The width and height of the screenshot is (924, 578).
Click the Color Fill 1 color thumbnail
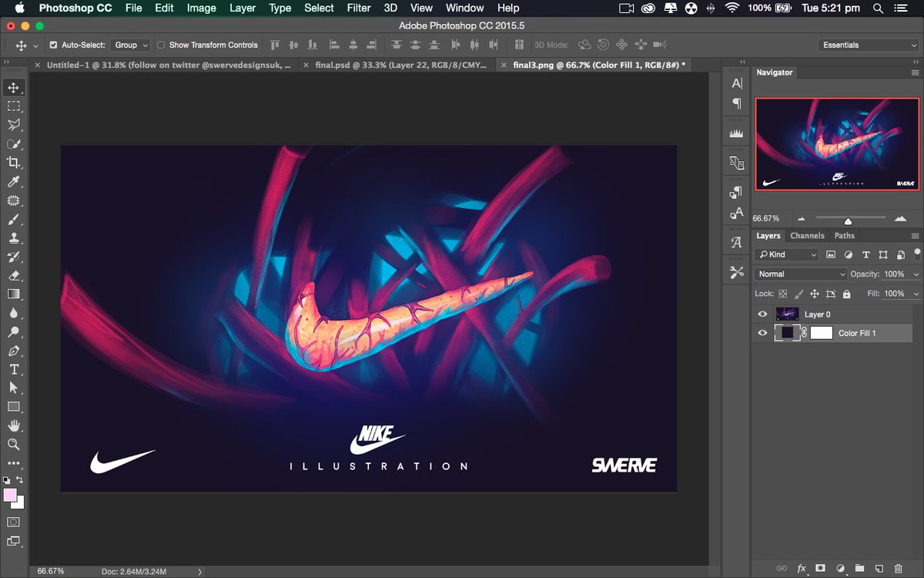[788, 333]
